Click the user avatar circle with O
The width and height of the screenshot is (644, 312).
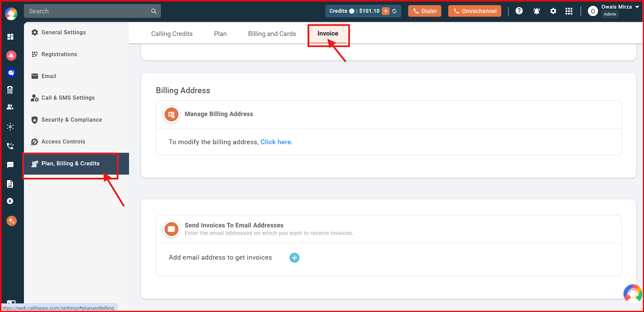point(593,11)
